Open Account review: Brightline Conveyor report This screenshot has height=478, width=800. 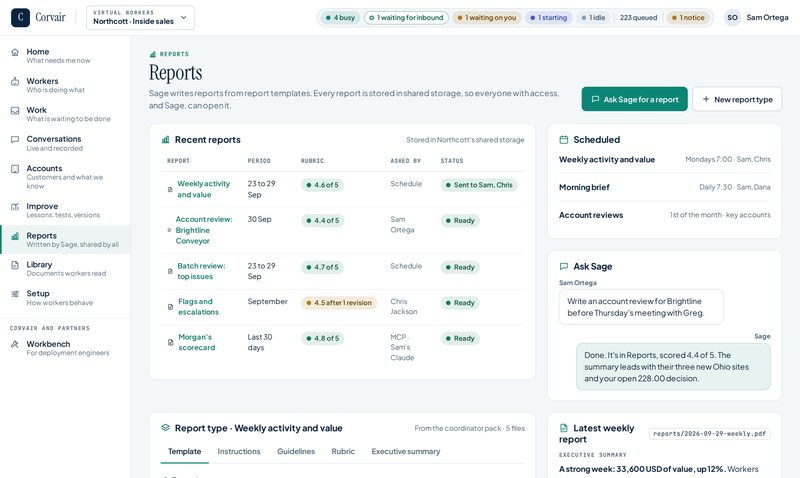[204, 230]
